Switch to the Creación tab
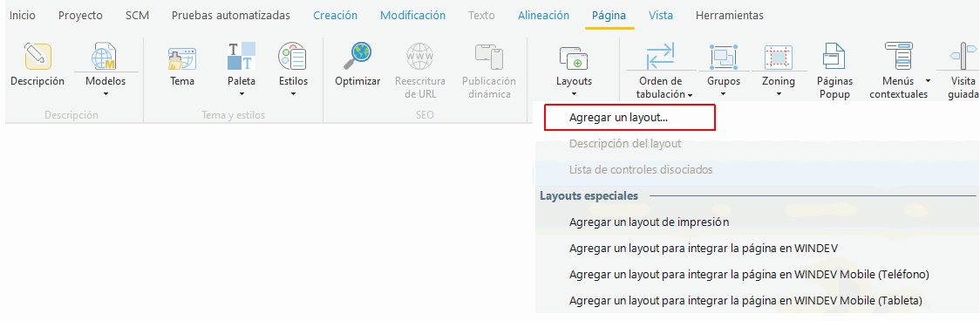This screenshot has height=321, width=980. coord(335,16)
